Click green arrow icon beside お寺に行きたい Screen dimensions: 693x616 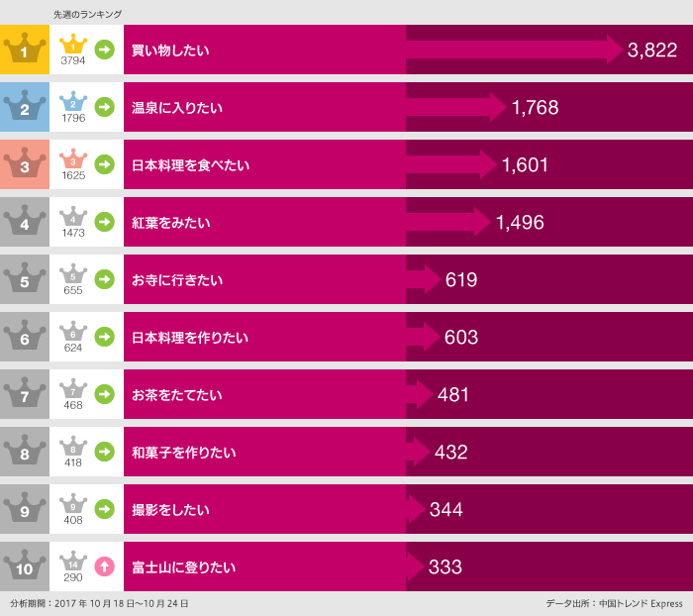(104, 279)
